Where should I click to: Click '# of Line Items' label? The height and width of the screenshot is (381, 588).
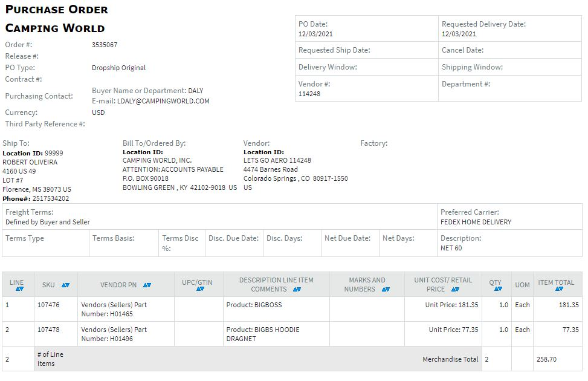click(x=50, y=359)
